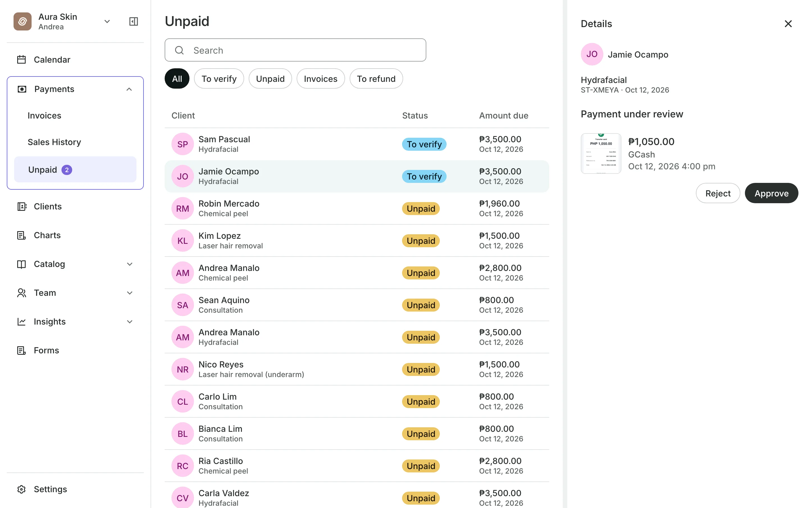812x508 pixels.
Task: Select the All filter tab
Action: (177, 79)
